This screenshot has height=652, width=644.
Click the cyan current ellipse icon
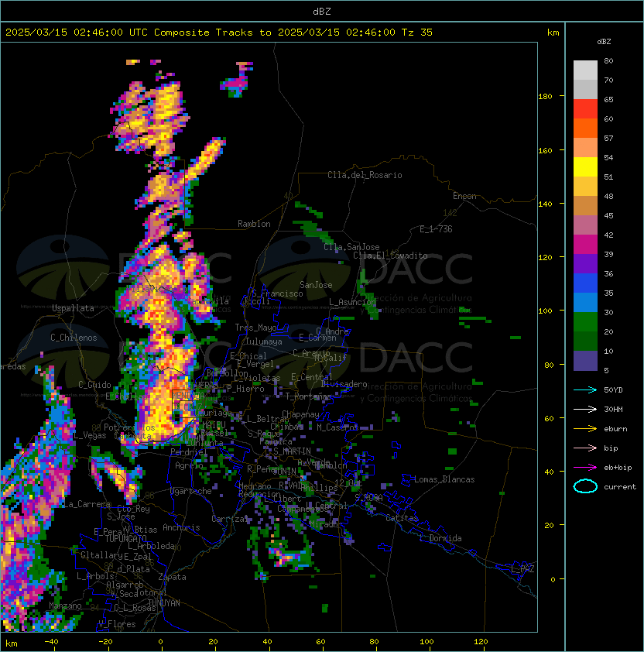(x=585, y=486)
